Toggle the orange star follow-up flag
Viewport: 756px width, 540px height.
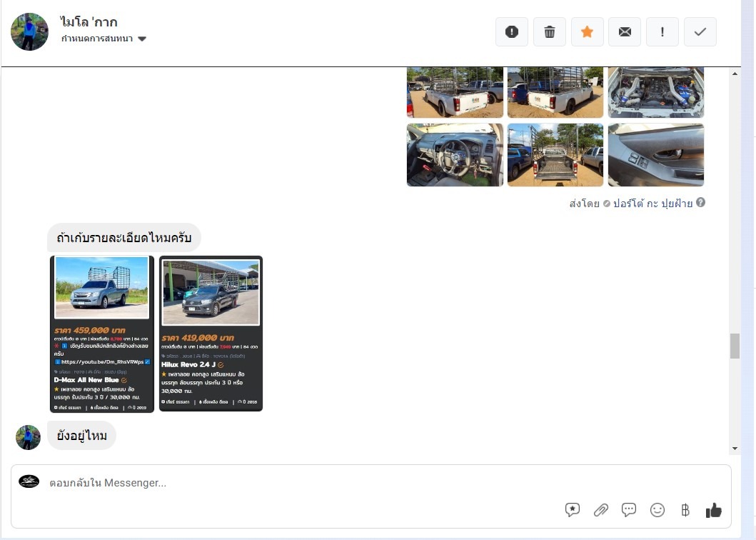click(x=587, y=32)
